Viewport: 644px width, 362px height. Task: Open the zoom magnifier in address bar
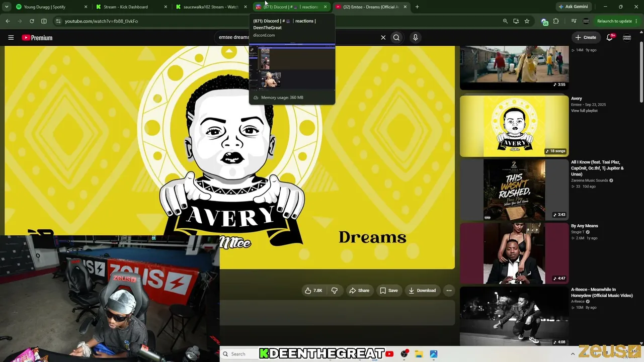click(x=505, y=21)
